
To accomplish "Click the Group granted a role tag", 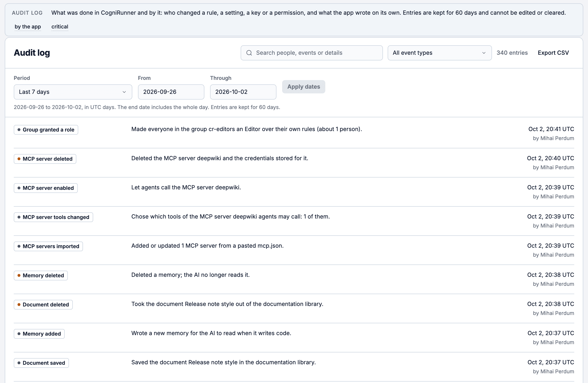I will point(46,130).
